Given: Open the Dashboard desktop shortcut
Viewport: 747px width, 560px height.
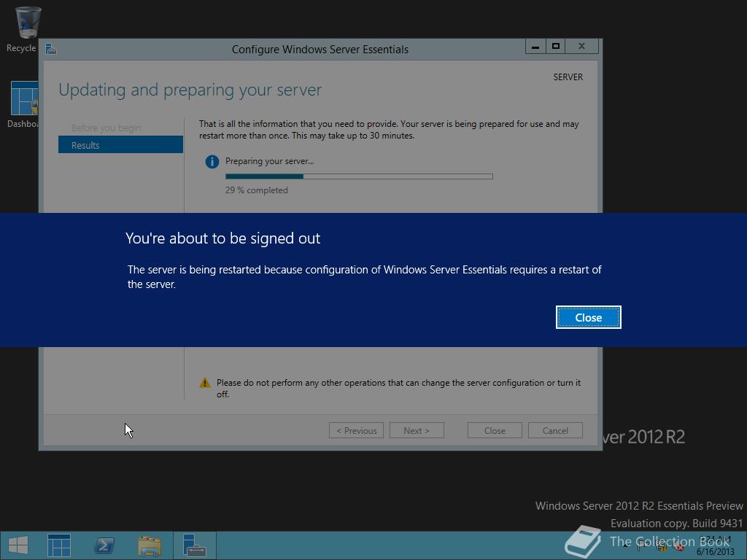Looking at the screenshot, I should coord(24,104).
